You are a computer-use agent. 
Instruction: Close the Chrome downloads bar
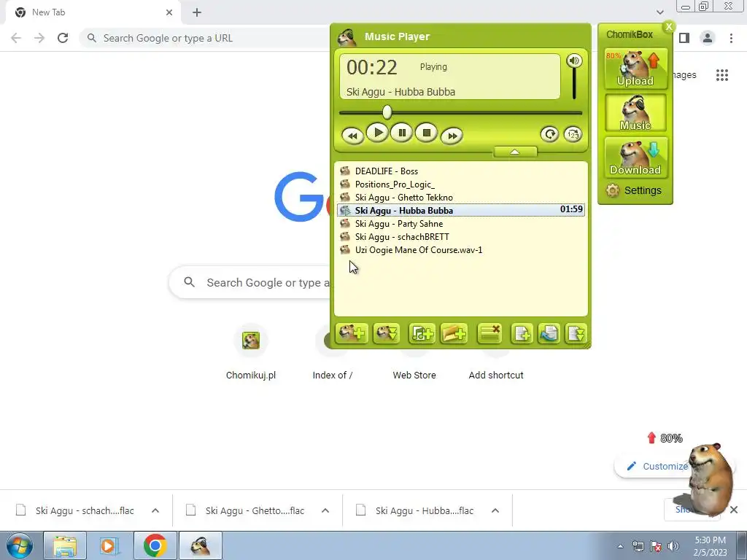tap(734, 510)
